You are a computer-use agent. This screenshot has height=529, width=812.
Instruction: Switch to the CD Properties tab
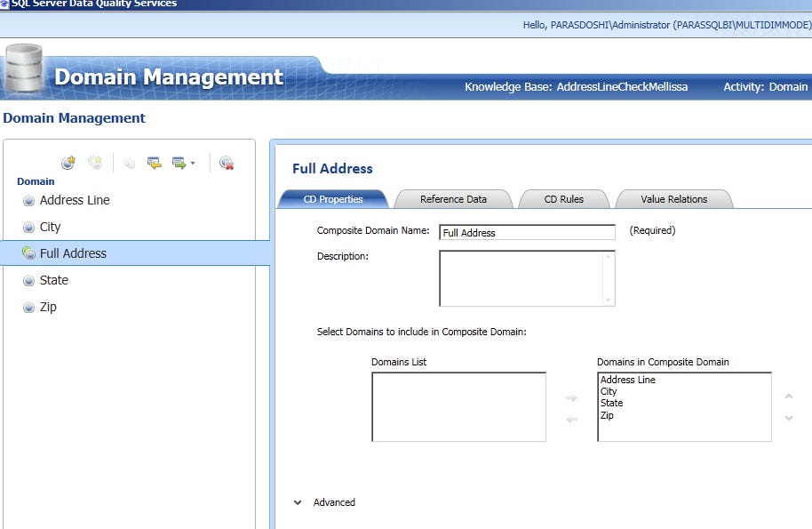click(x=333, y=199)
